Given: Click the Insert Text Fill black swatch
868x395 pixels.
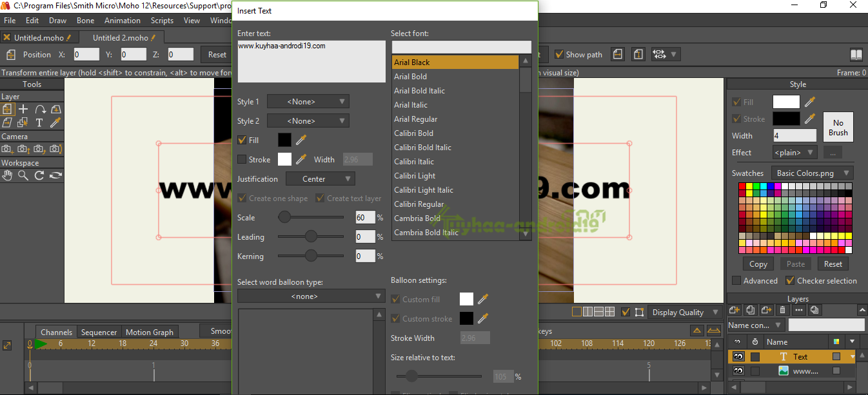Looking at the screenshot, I should 284,140.
